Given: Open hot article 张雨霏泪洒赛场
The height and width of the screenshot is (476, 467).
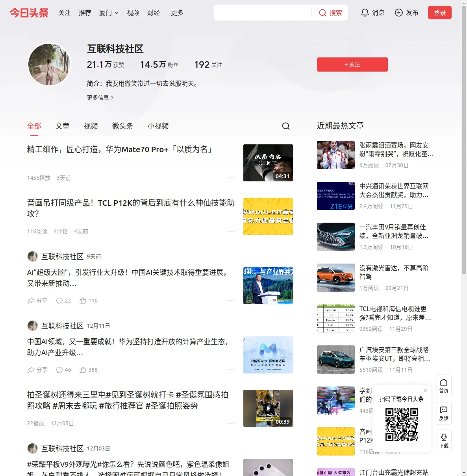Looking at the screenshot, I should click(397, 149).
